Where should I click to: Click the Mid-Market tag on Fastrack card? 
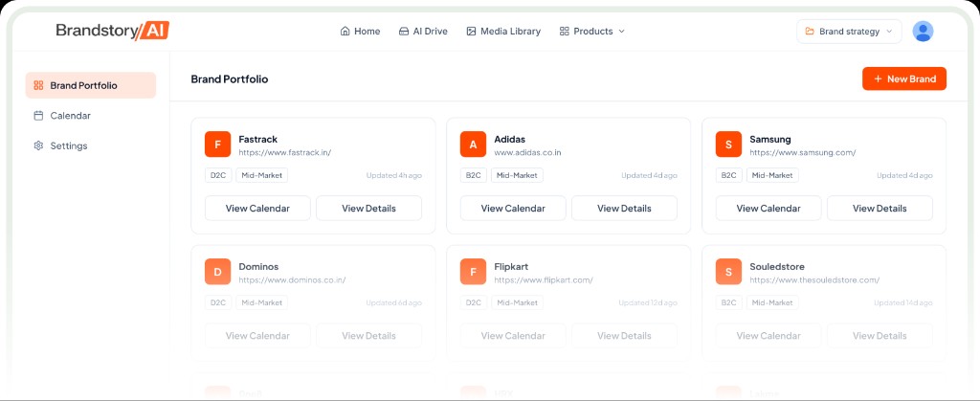tap(261, 175)
